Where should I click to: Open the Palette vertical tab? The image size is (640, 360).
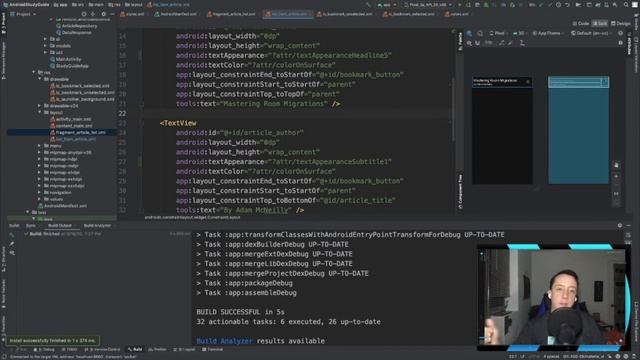point(460,41)
